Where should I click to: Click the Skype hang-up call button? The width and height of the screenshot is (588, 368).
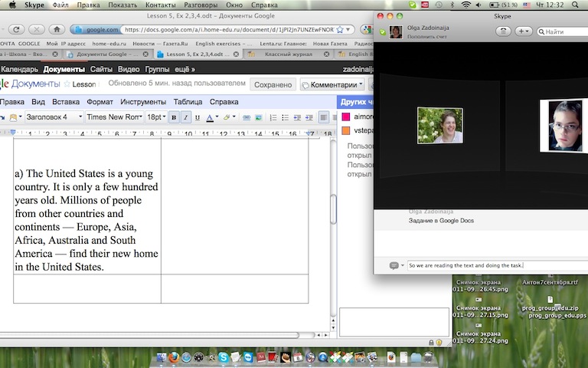click(503, 31)
